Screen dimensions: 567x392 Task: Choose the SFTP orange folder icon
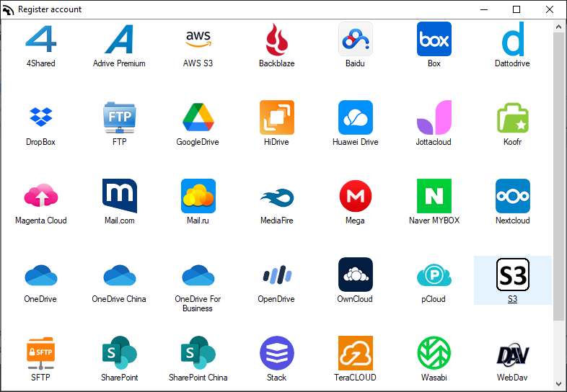click(x=41, y=353)
